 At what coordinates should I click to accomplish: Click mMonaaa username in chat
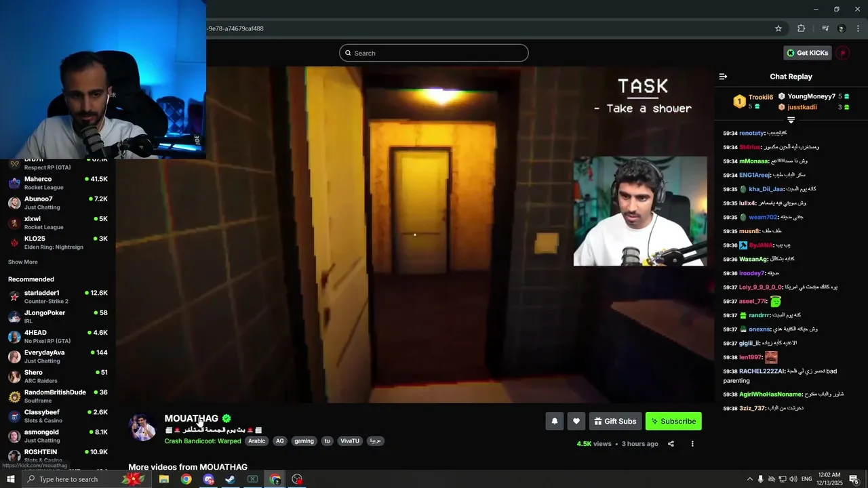click(x=754, y=161)
